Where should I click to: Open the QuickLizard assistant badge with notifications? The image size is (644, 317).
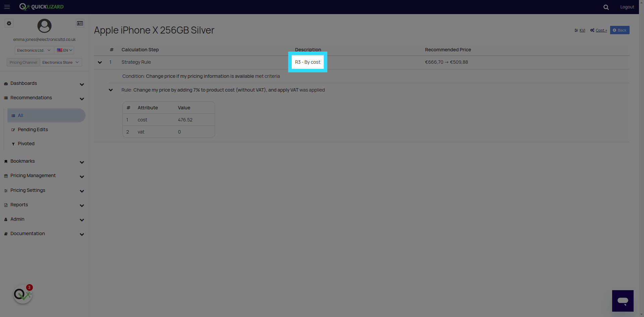23,294
